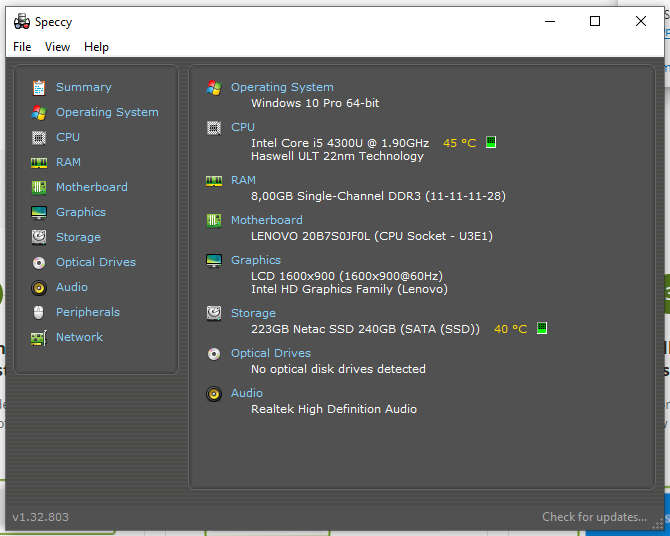The width and height of the screenshot is (670, 536).
Task: Select Summary in the sidebar
Action: point(84,87)
